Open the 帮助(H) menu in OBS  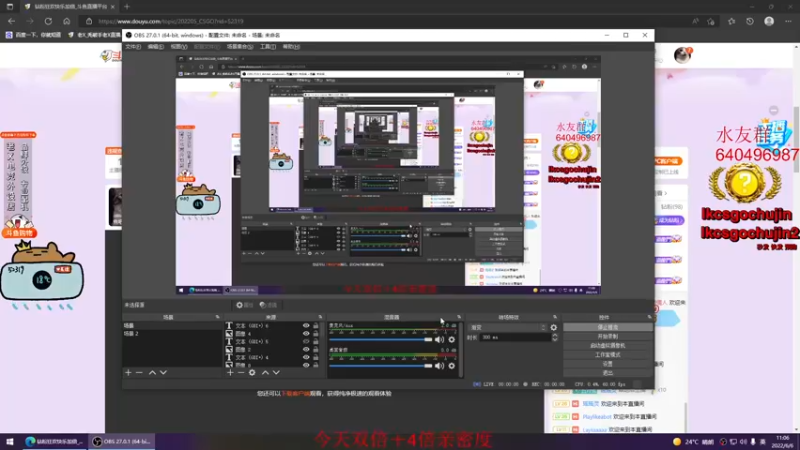[x=291, y=46]
